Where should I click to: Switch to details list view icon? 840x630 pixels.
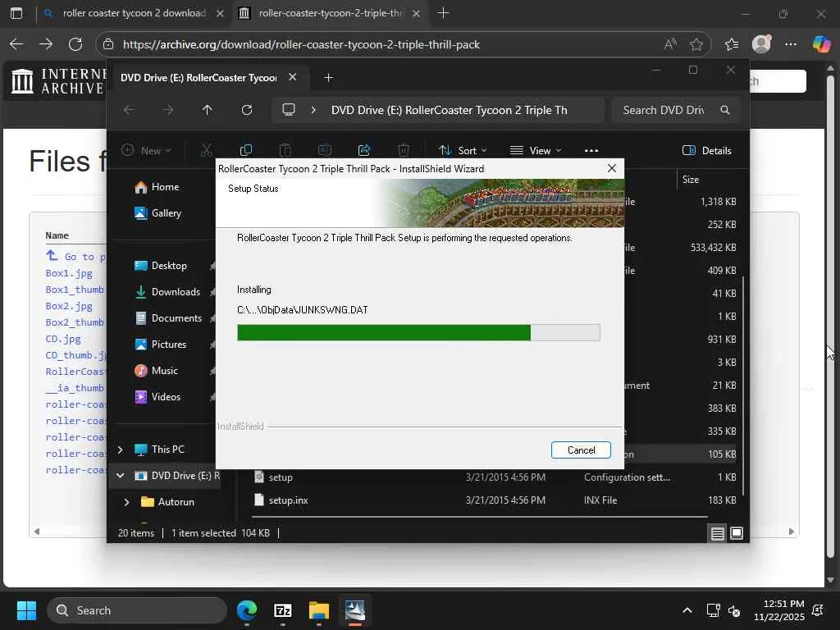coord(717,533)
